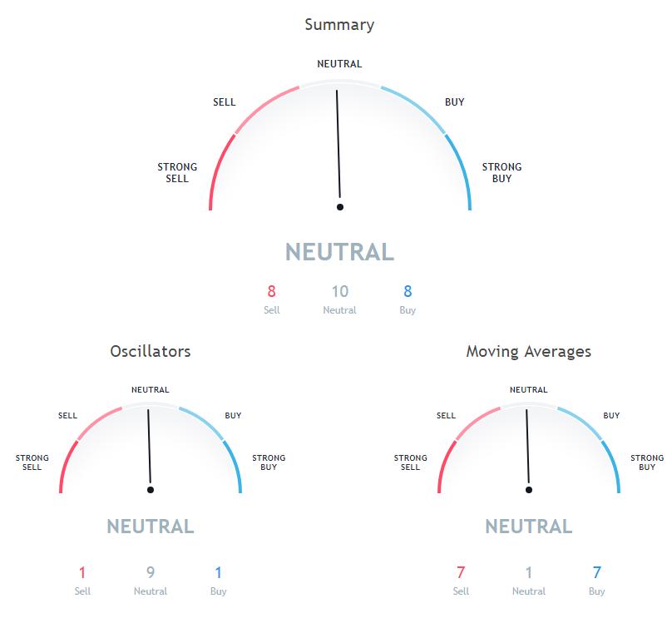Click the Summary Neutral count of 10

(x=339, y=292)
